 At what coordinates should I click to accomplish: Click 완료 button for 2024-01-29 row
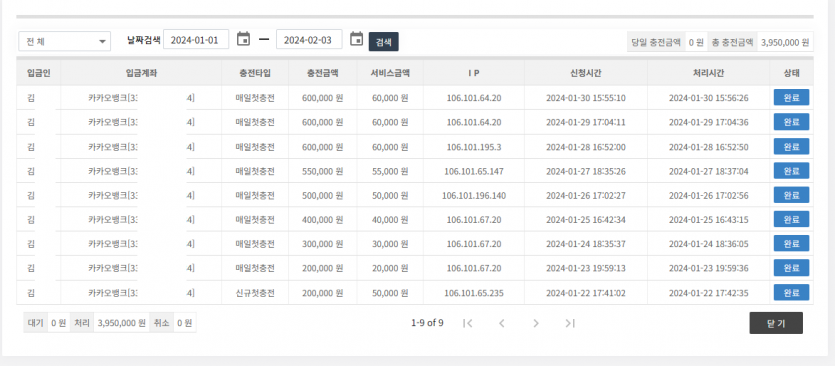coord(791,122)
